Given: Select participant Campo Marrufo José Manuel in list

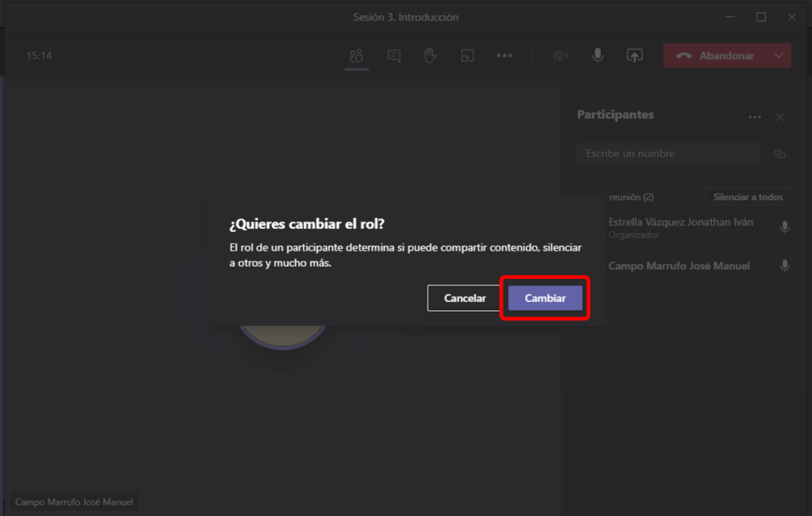Looking at the screenshot, I should point(679,266).
